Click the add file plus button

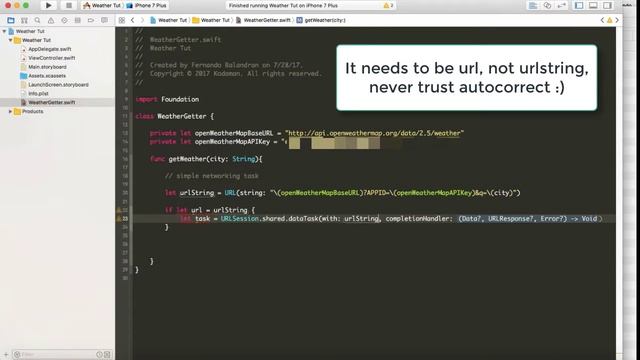tap(5, 354)
